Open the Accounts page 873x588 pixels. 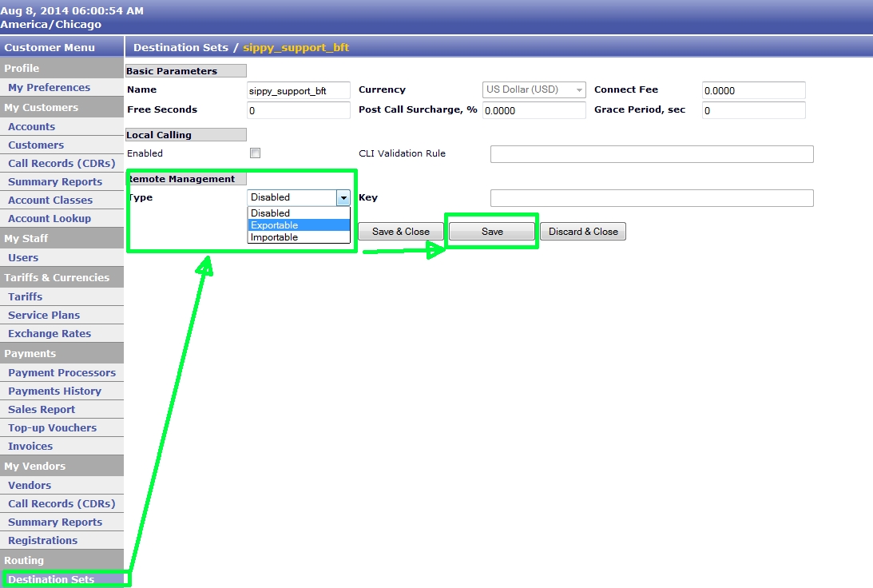point(31,126)
